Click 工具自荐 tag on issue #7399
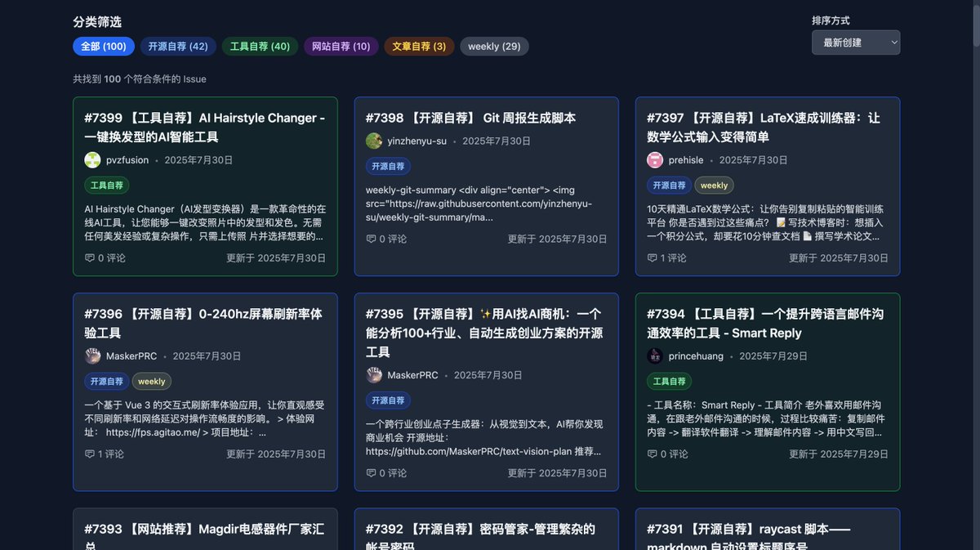980x550 pixels. coord(107,186)
